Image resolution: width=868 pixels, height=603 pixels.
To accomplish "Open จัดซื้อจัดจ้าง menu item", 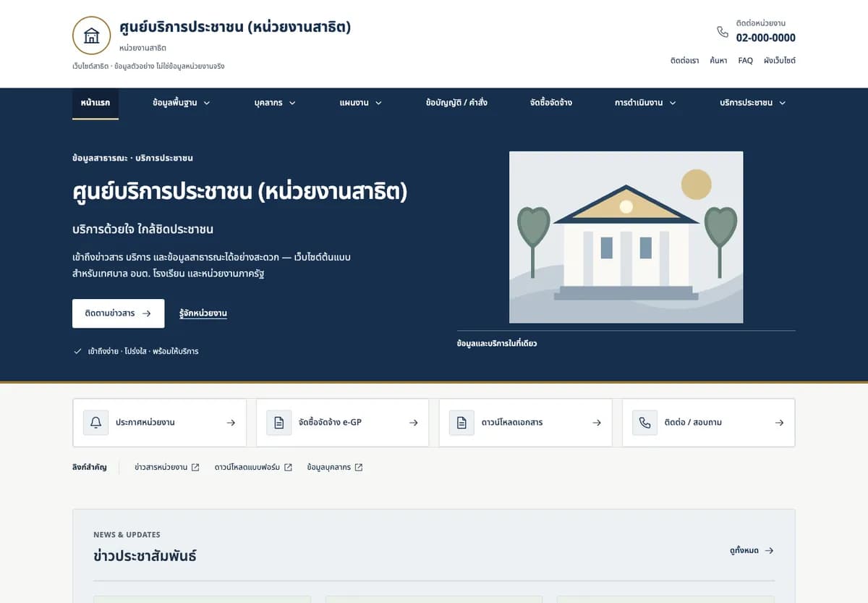I will (551, 104).
